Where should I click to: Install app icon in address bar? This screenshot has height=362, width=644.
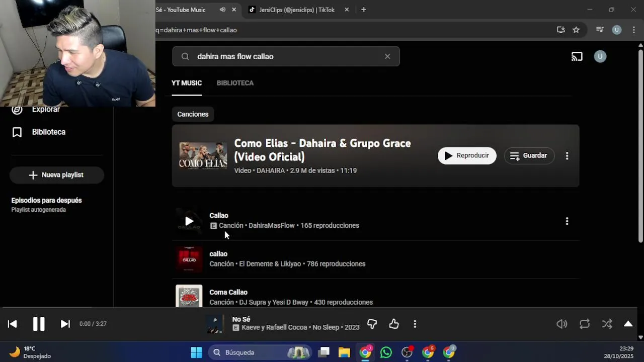(561, 30)
